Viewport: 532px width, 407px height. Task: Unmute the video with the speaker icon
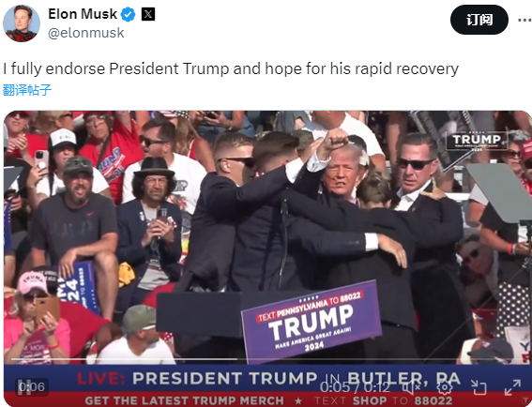point(411,387)
